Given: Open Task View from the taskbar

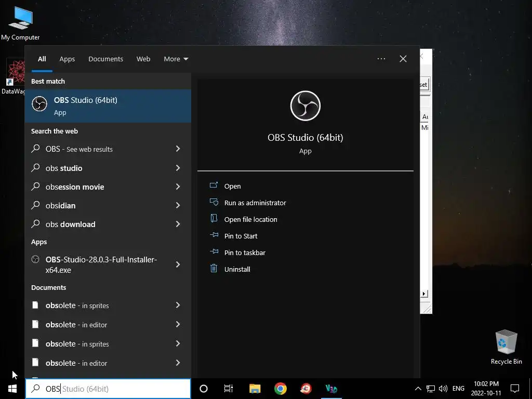Looking at the screenshot, I should (x=229, y=389).
